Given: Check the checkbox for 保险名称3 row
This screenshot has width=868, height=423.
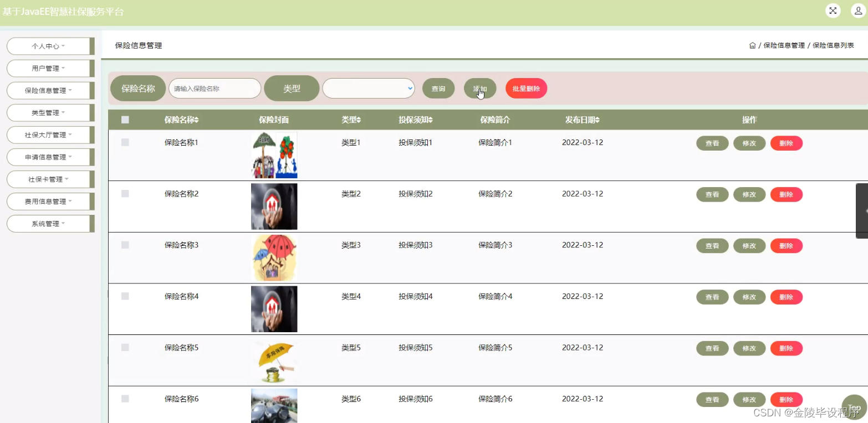Looking at the screenshot, I should 125,245.
